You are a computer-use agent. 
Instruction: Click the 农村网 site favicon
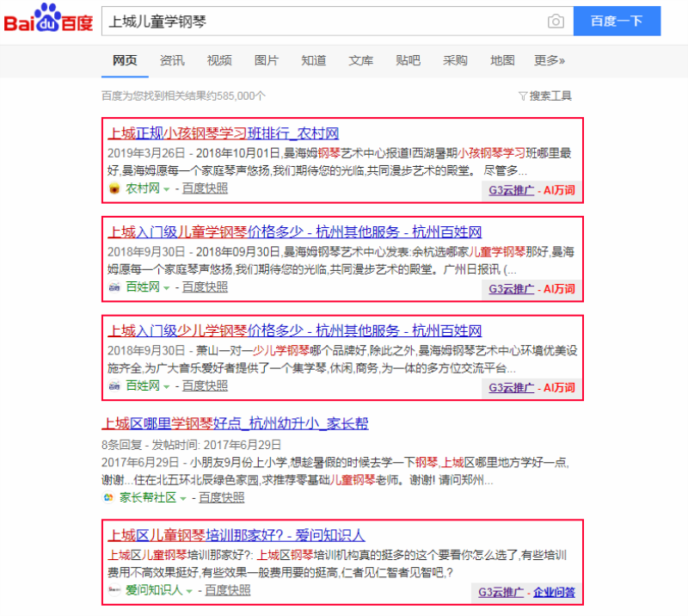114,188
